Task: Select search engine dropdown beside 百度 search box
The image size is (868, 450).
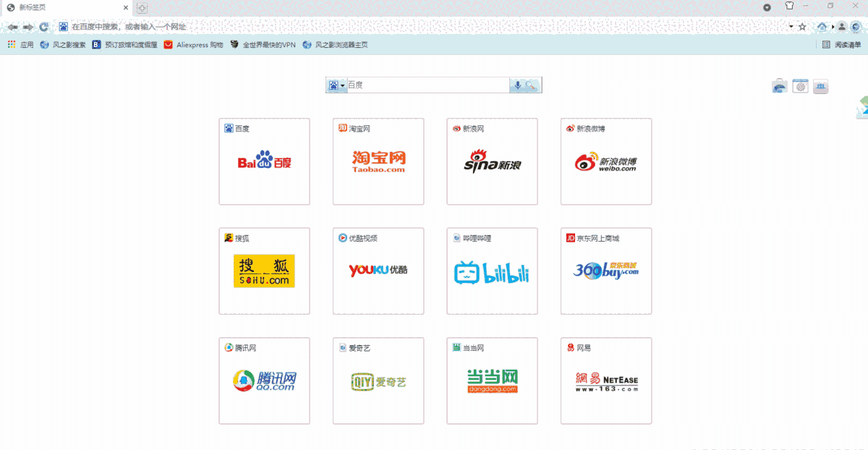Action: (x=336, y=85)
